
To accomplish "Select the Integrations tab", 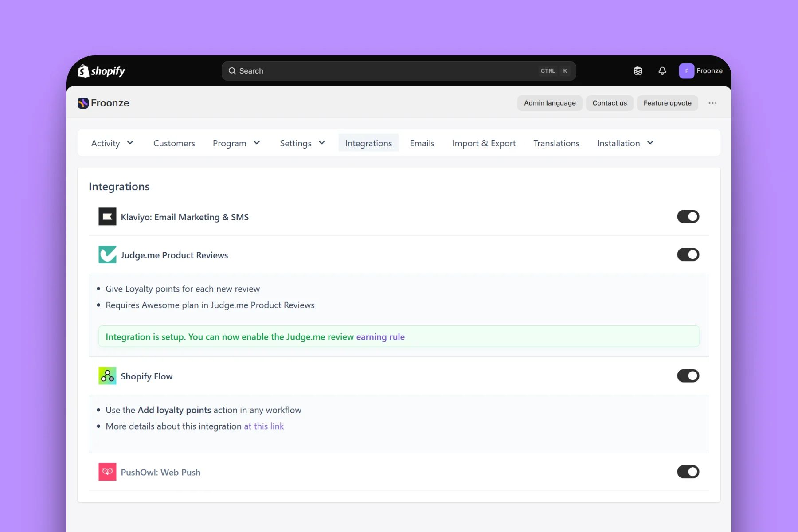I will [x=368, y=143].
